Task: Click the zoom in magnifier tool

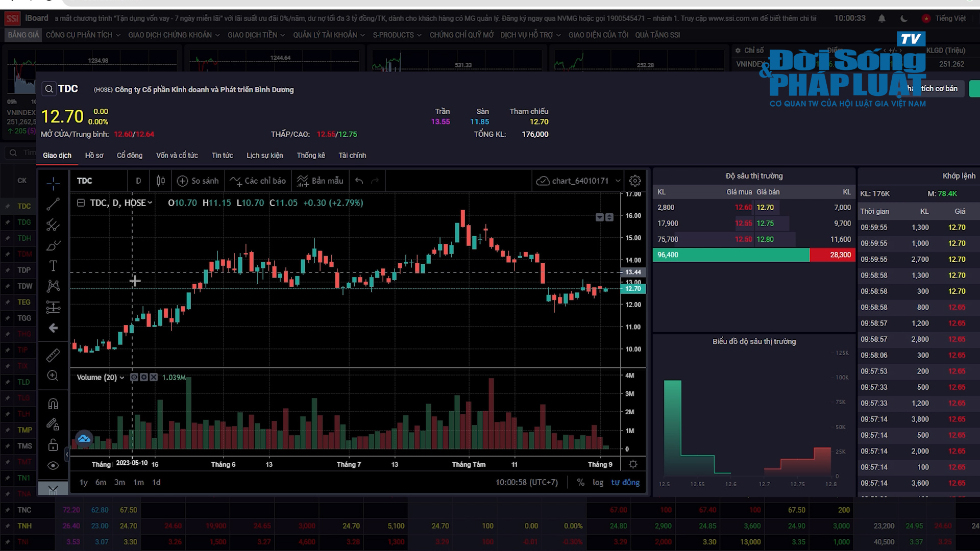Action: coord(53,376)
